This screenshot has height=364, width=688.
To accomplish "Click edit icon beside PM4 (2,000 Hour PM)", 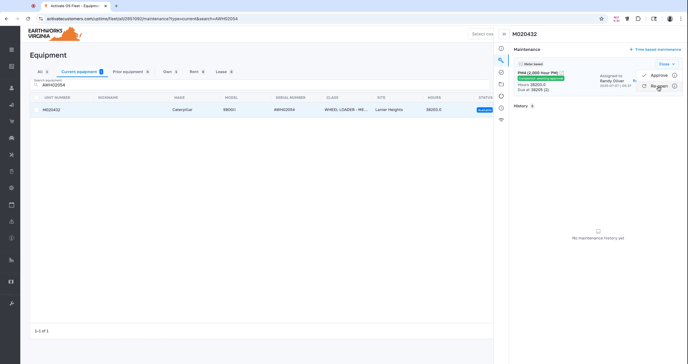I will pos(562,73).
